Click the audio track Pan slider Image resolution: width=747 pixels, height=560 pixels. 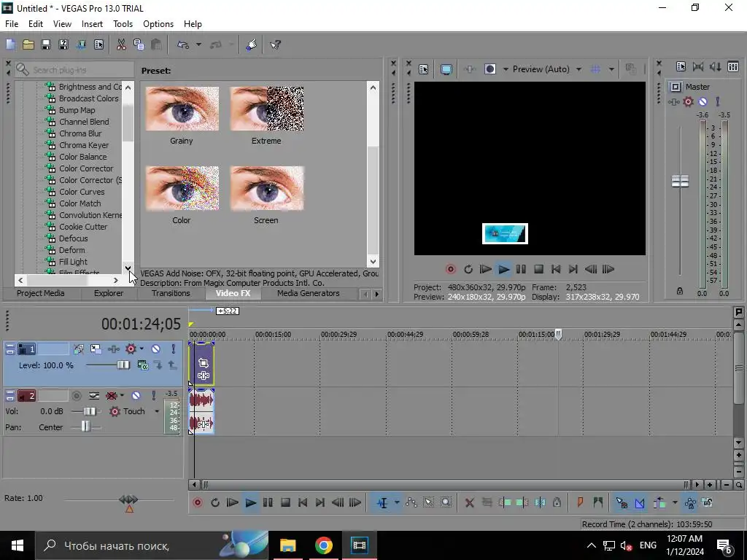click(85, 427)
